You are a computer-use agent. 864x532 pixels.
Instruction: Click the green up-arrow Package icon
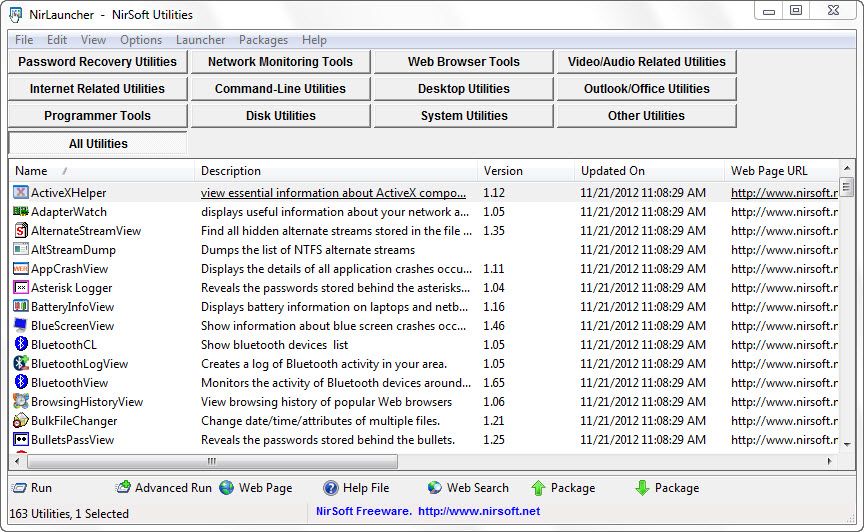pyautogui.click(x=538, y=488)
